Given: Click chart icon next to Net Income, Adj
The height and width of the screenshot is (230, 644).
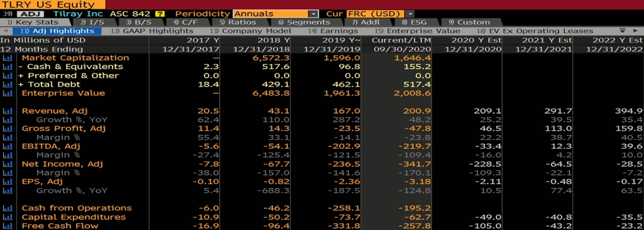Looking at the screenshot, I should [x=7, y=164].
